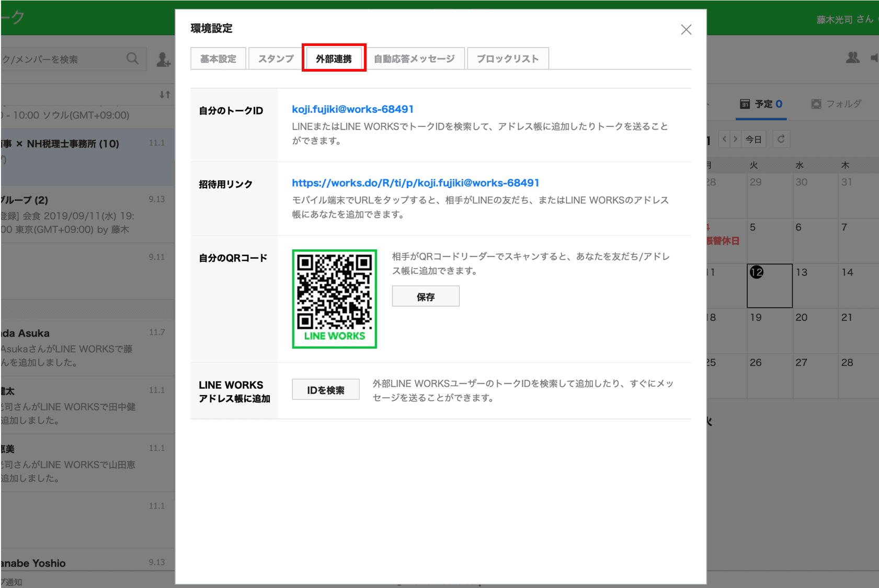Screen dimensions: 879x588
Task: Toggle the talk list sort order arrows
Action: (x=165, y=95)
